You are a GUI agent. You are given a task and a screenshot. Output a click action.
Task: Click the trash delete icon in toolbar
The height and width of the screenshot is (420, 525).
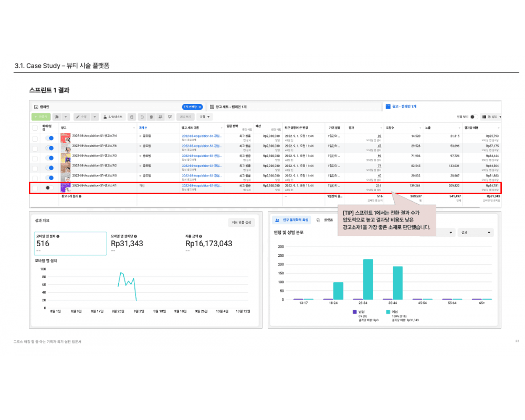click(x=151, y=117)
